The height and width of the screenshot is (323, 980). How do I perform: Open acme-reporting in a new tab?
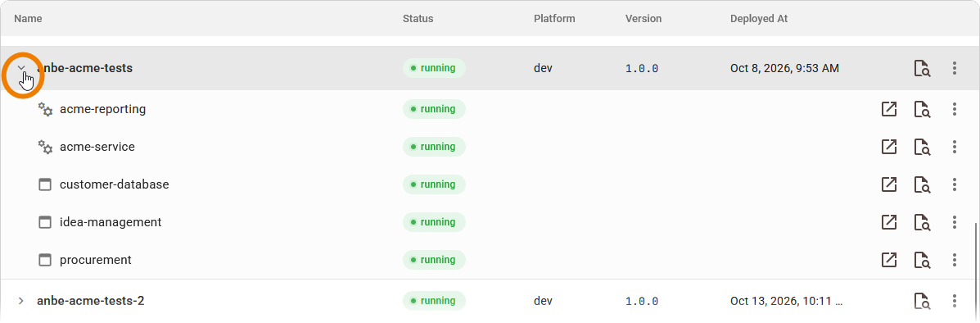889,109
